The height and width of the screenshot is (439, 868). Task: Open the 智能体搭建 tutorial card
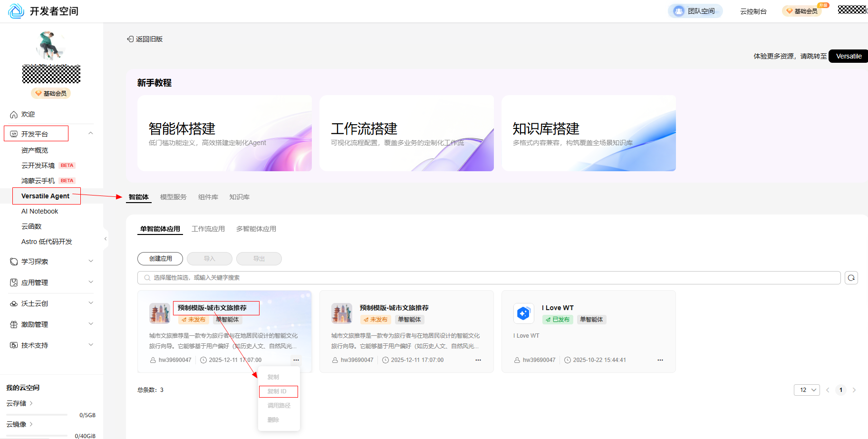(x=224, y=133)
